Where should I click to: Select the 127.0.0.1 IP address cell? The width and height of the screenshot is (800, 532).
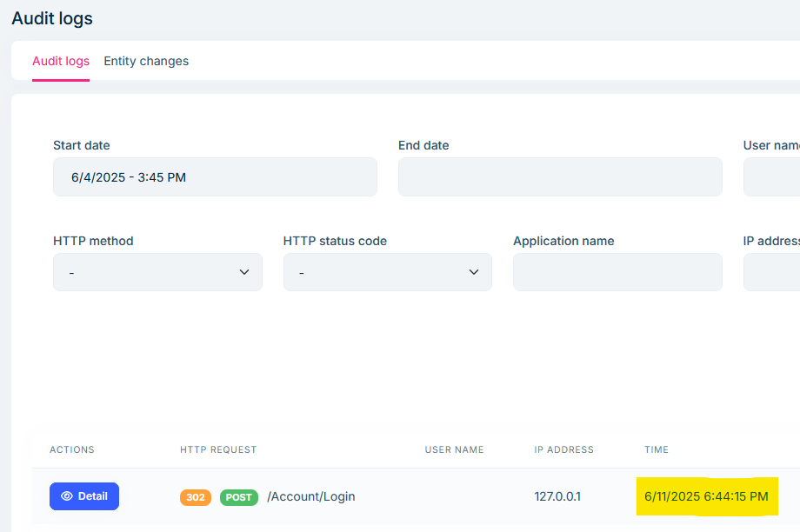pos(557,496)
